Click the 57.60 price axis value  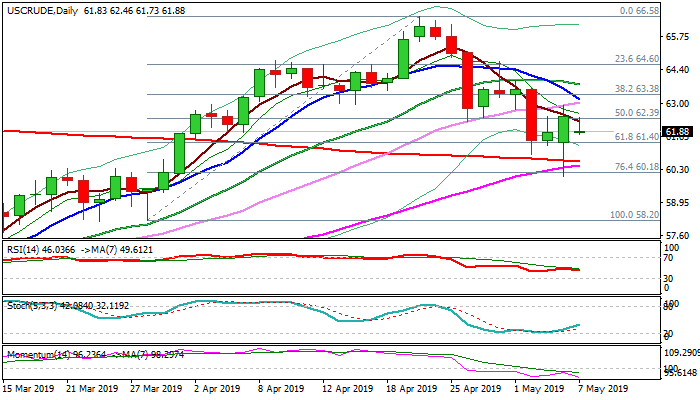point(677,236)
